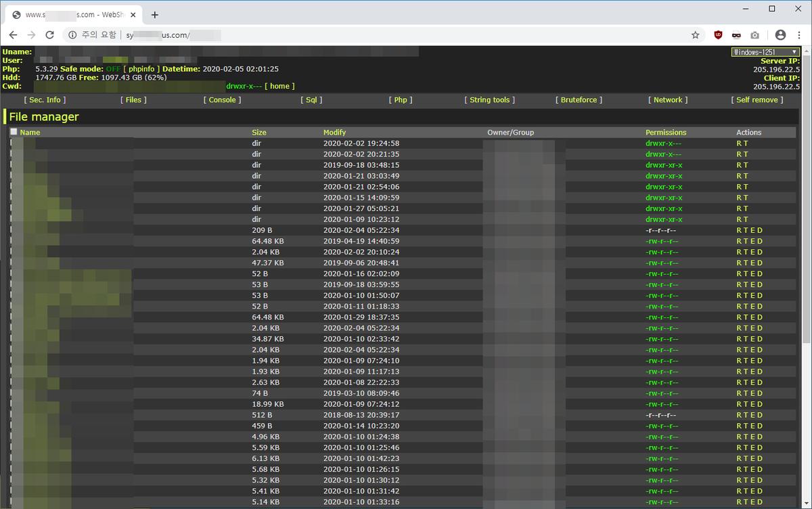Go back to the previous browser page
812x509 pixels.
14,35
